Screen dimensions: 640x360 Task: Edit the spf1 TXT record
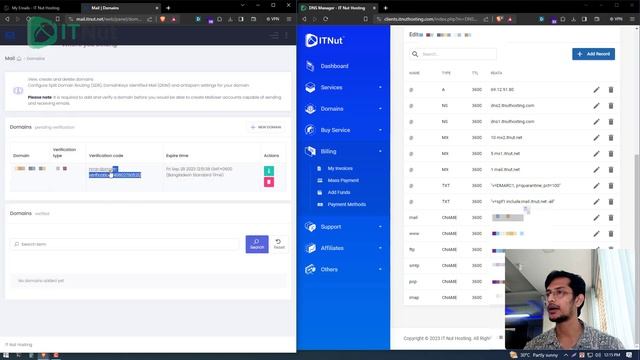596,202
